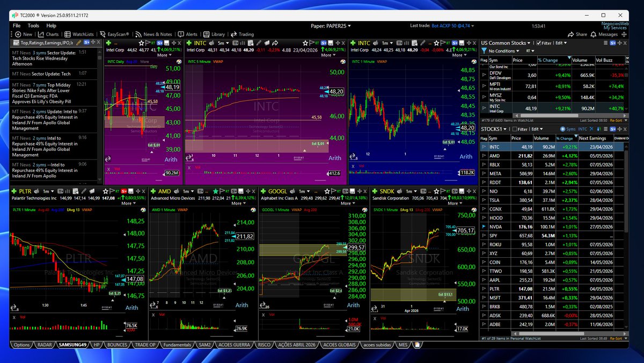Open News & Notes panel
Image resolution: width=644 pixels, height=363 pixels.
153,34
